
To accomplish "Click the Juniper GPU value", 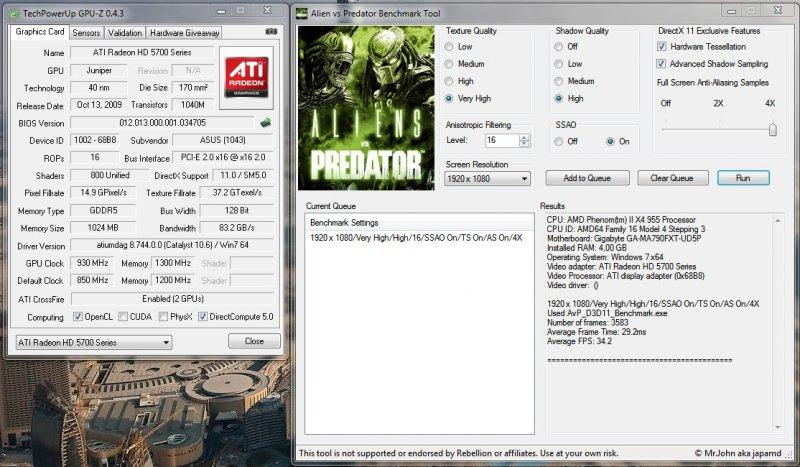I will 98,70.
